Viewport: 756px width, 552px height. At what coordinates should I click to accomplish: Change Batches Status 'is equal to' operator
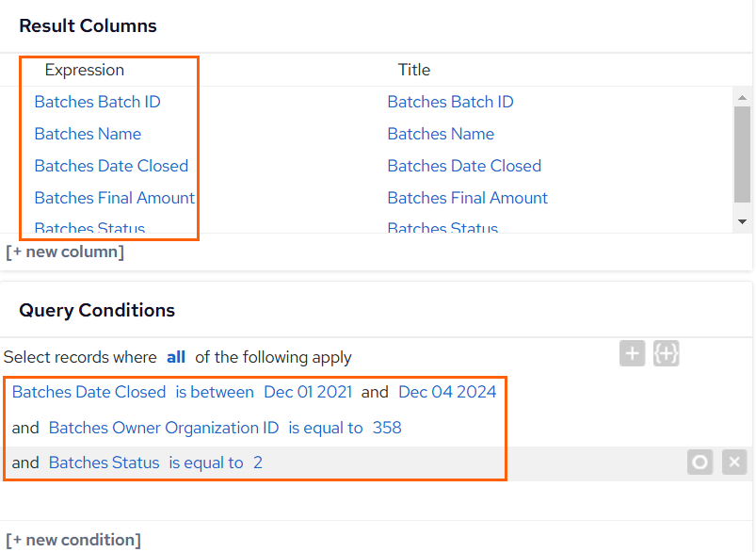click(x=206, y=463)
